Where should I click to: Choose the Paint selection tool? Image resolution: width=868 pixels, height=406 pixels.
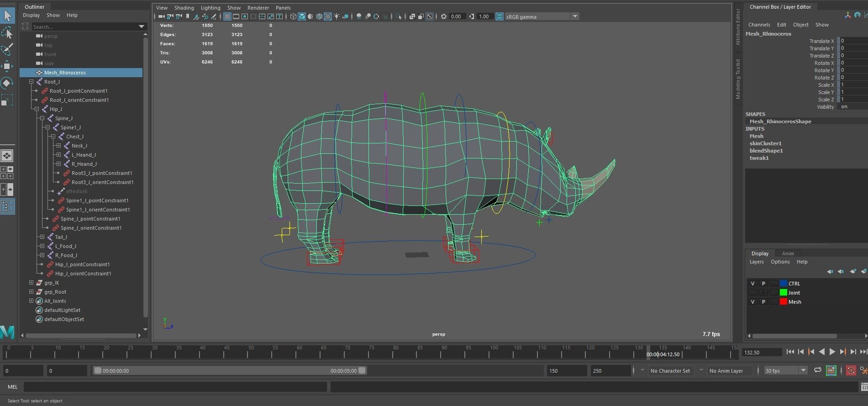point(7,49)
